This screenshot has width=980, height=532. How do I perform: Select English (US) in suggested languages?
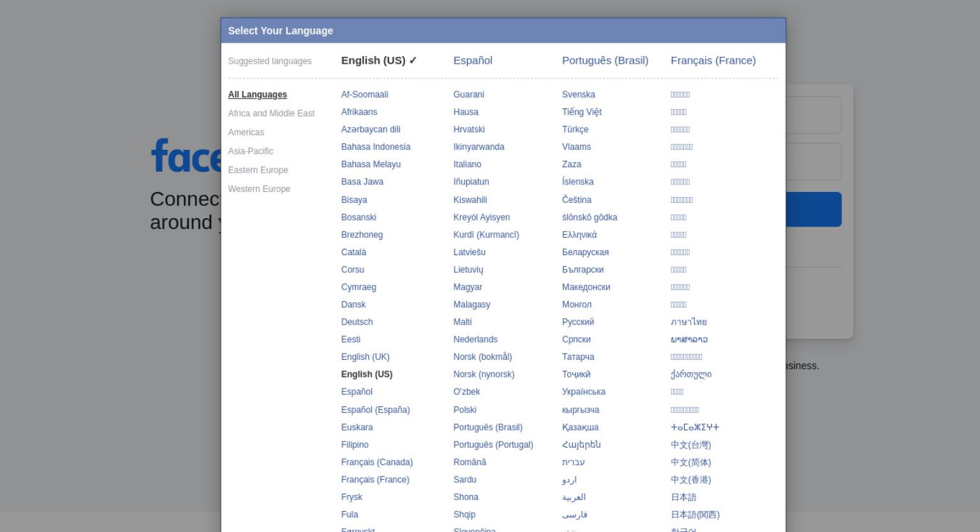(379, 61)
